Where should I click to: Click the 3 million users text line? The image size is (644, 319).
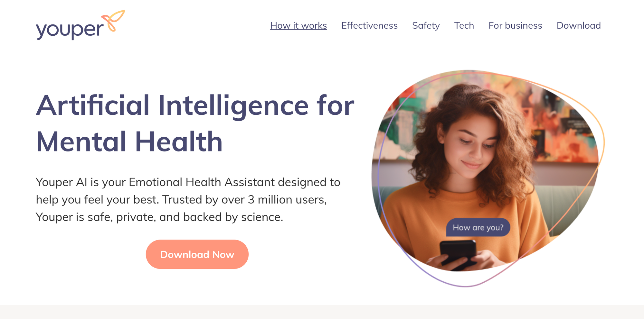point(181,200)
